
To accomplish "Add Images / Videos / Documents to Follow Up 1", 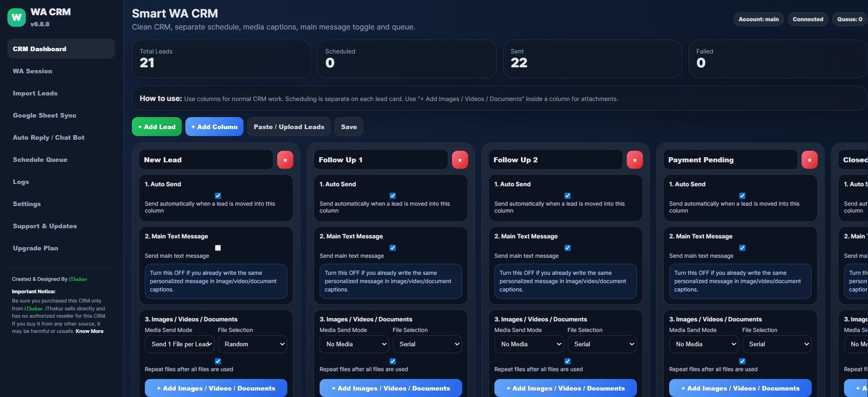I will pyautogui.click(x=391, y=388).
